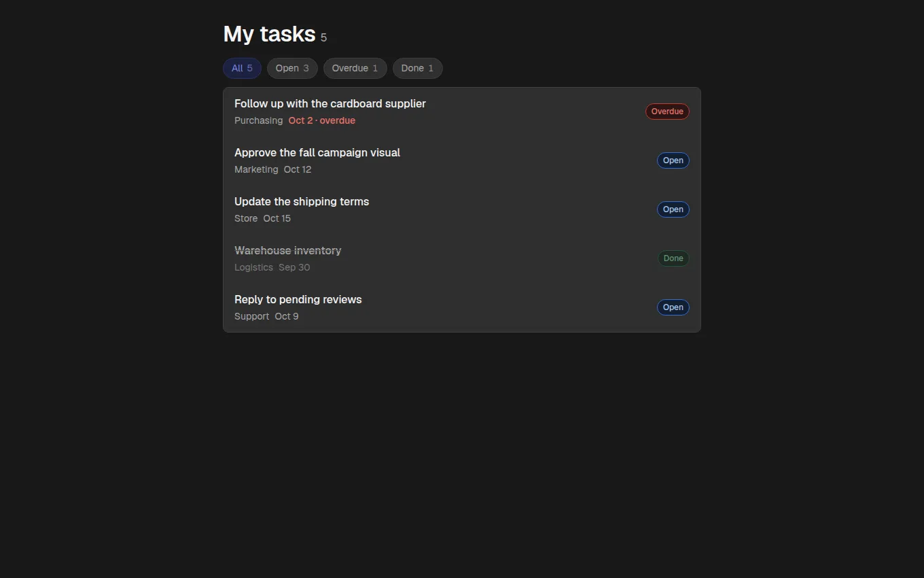Click the 'Oct 2 · overdue' due date
The height and width of the screenshot is (578, 924).
click(322, 120)
